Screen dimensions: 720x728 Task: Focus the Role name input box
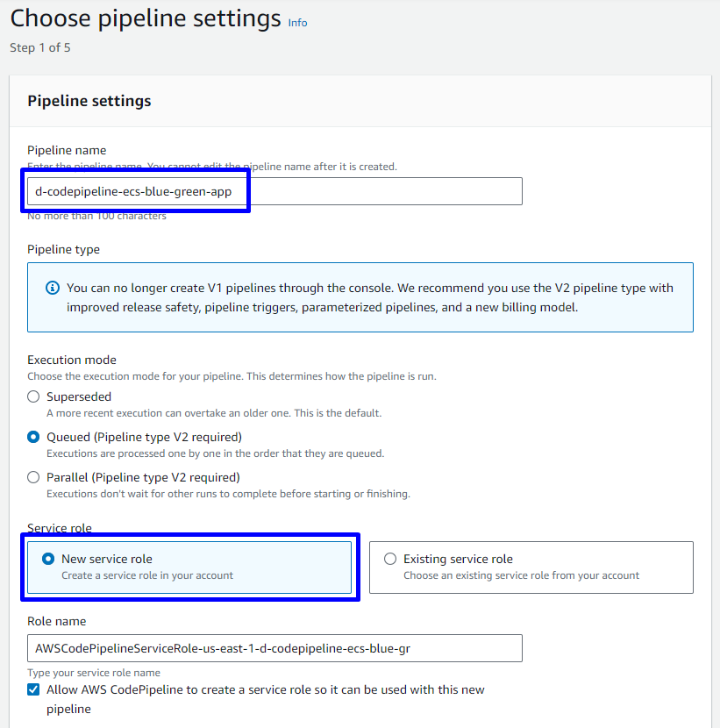274,648
